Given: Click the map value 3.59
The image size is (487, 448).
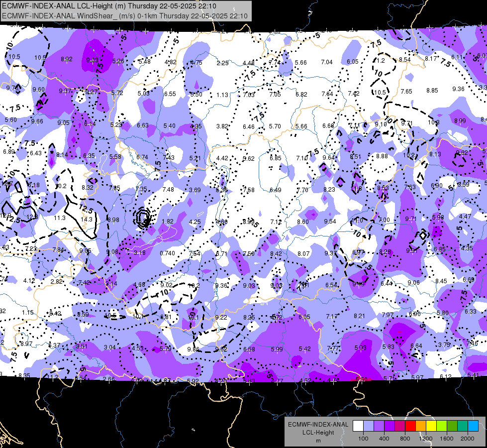Looking at the screenshot, I should click(x=464, y=184).
